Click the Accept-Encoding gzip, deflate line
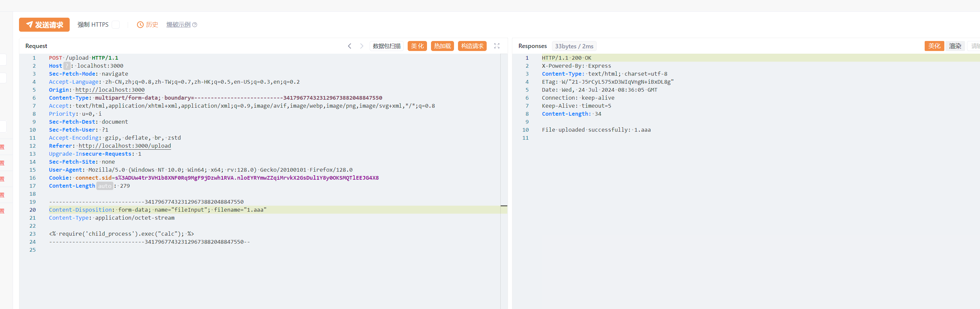 115,138
